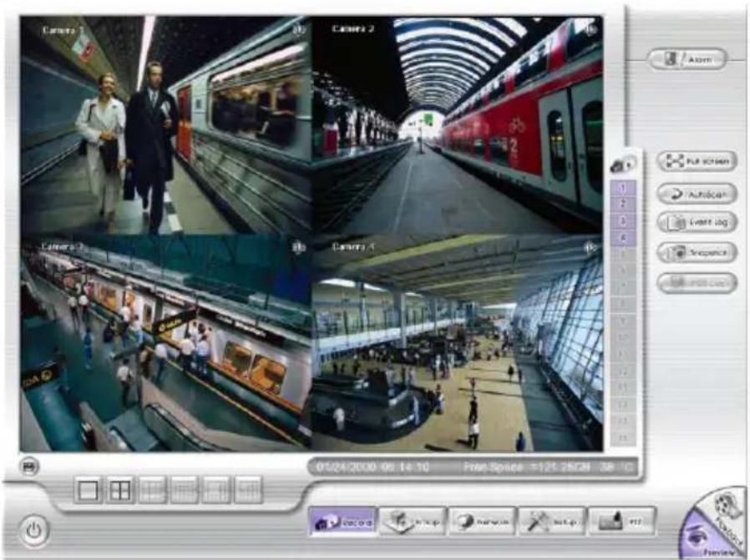Image resolution: width=750 pixels, height=560 pixels.
Task: Start the Autoscan camera cycling
Action: [697, 194]
